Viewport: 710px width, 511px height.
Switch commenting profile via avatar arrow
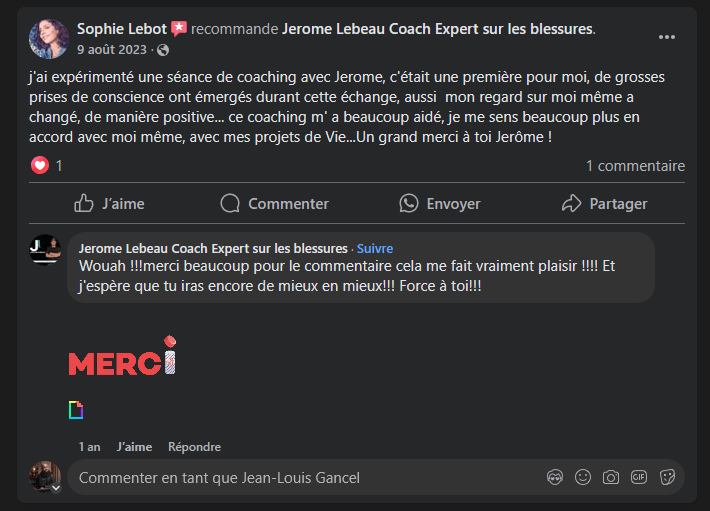(x=57, y=488)
